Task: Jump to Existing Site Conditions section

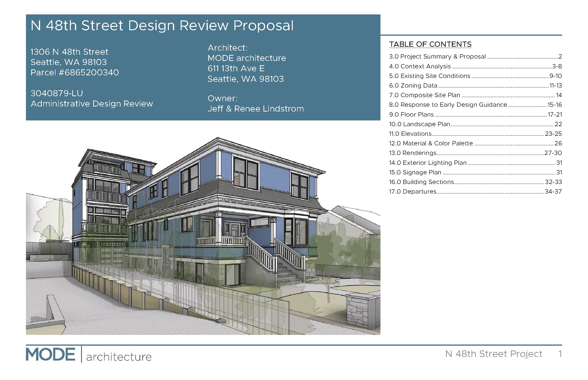Action: 429,76
